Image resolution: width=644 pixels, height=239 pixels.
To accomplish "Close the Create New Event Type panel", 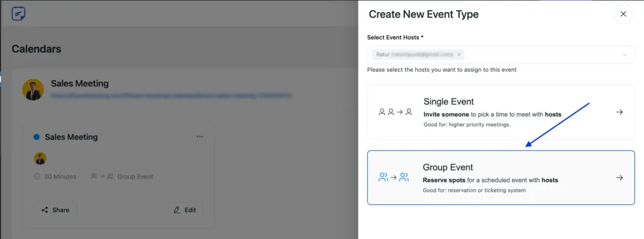I will point(623,14).
